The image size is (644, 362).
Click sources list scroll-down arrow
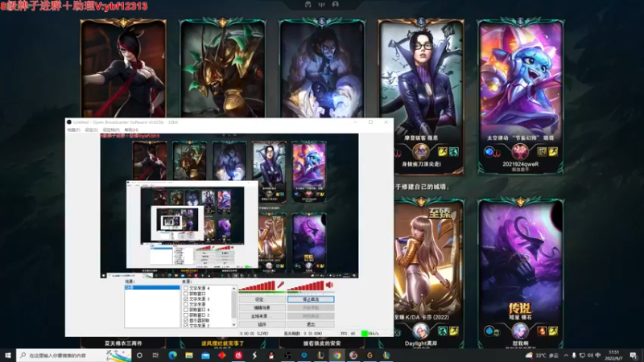pyautogui.click(x=234, y=325)
